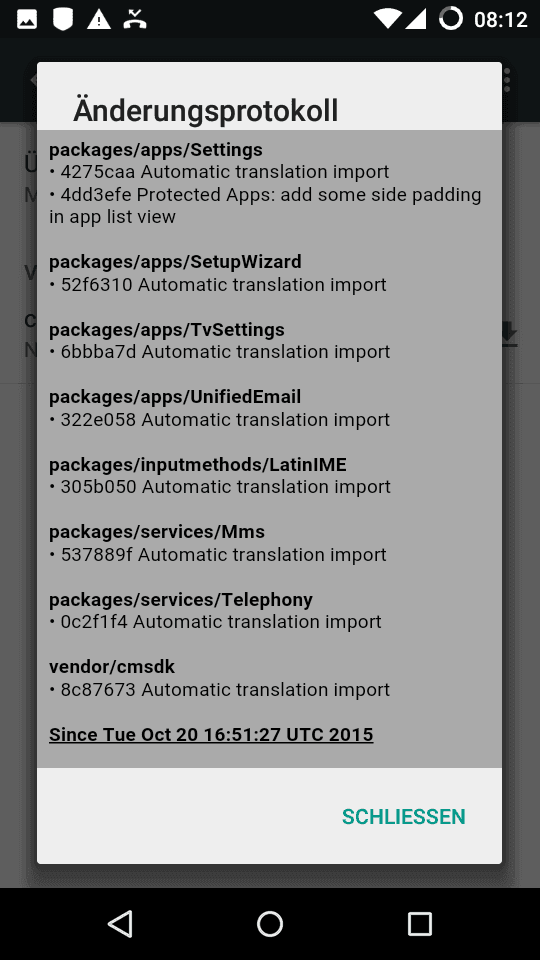Tap the shield notification icon
The width and height of the screenshot is (540, 960).
[62, 20]
